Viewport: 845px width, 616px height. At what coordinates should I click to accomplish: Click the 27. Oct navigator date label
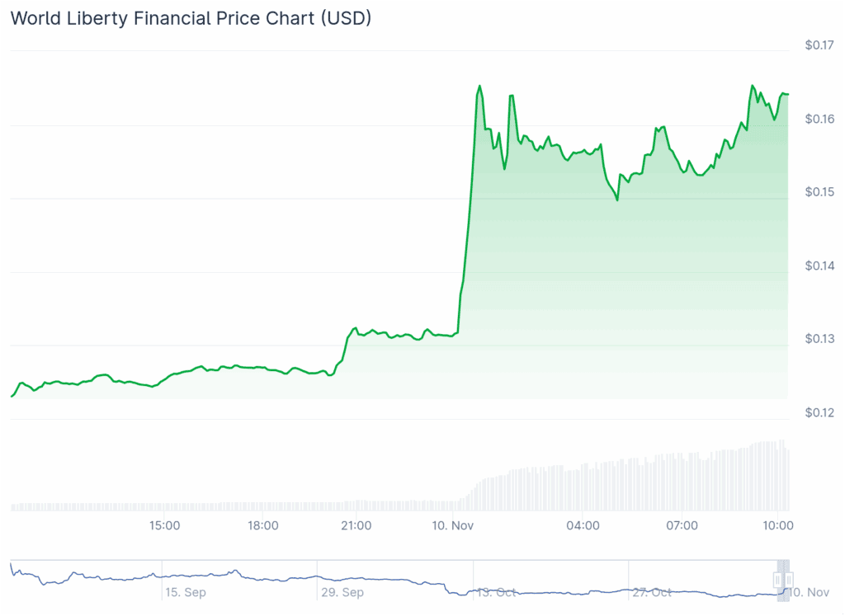pyautogui.click(x=653, y=592)
